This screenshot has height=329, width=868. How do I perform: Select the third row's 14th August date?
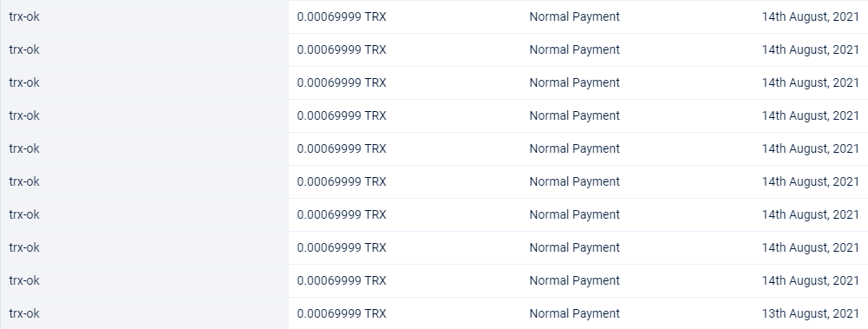coord(810,82)
